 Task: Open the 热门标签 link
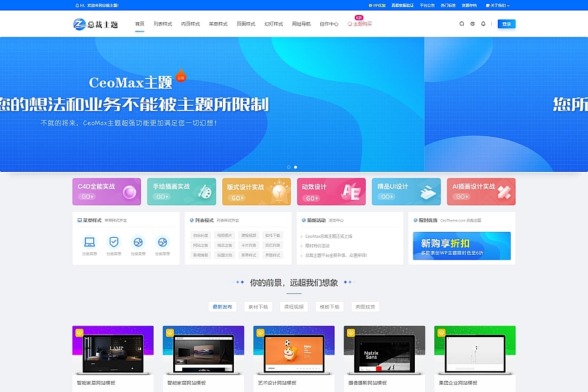click(448, 5)
